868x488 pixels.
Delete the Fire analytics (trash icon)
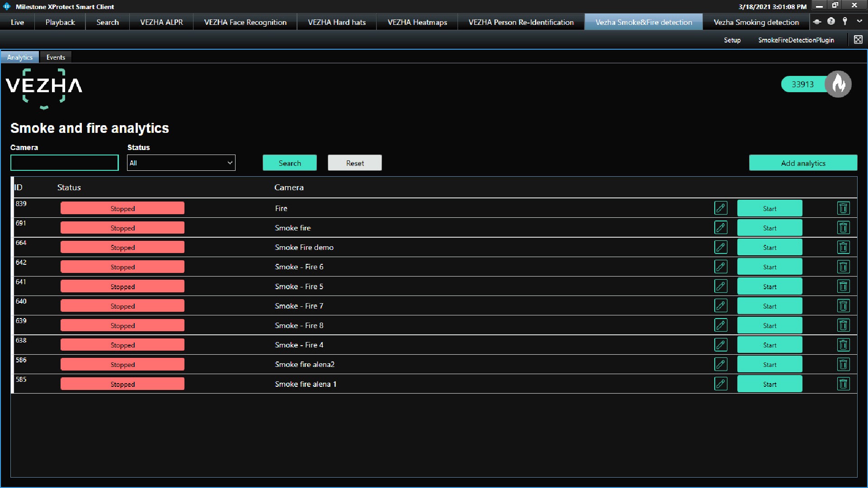pos(843,208)
